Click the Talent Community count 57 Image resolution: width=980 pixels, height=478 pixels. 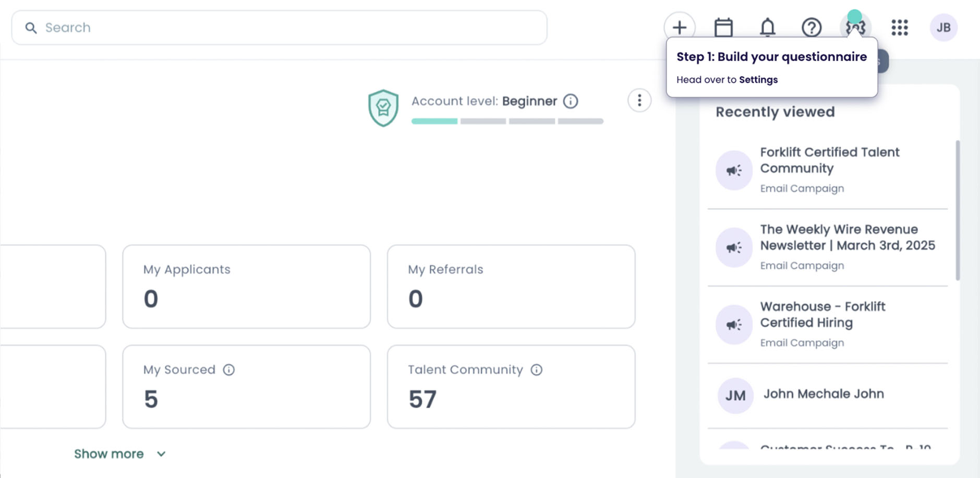point(422,399)
